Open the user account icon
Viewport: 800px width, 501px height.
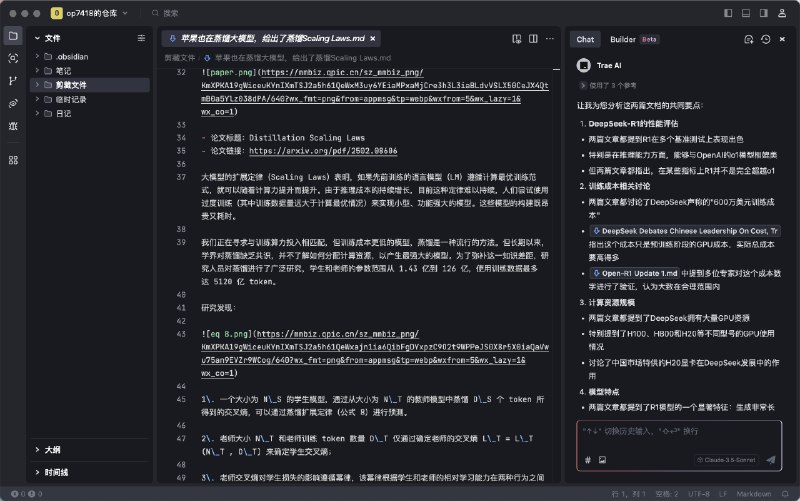tap(782, 13)
